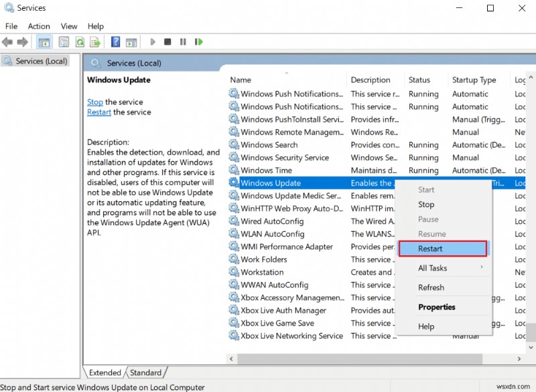This screenshot has height=392, width=536.
Task: Restart the service using the restart icon
Action: [199, 42]
